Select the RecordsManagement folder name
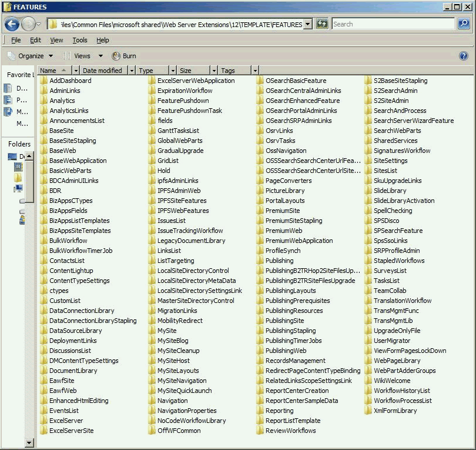The width and height of the screenshot is (476, 450). (x=296, y=361)
